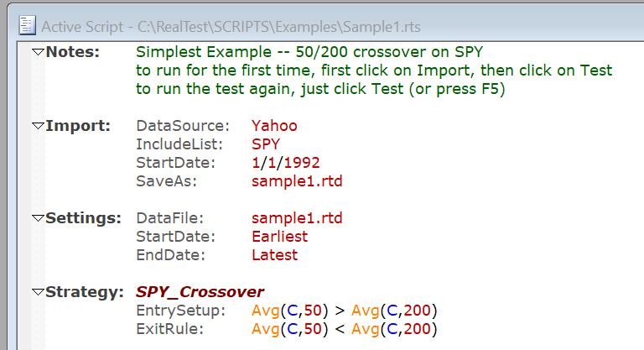This screenshot has height=350, width=644.
Task: Click the ExitRule formula expression
Action: click(x=345, y=329)
